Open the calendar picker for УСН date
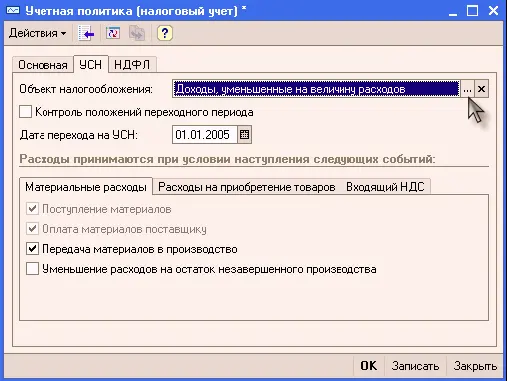Screen dimensions: 507x381 point(244,135)
